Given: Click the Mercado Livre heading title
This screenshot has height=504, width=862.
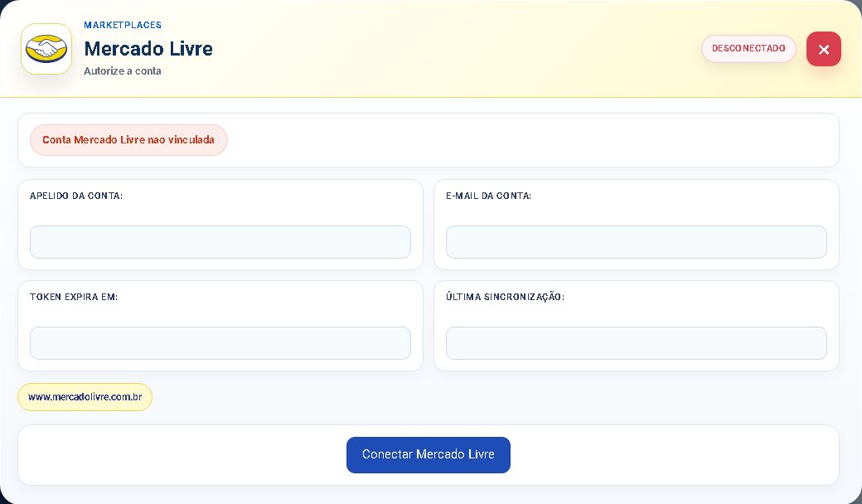Looking at the screenshot, I should click(148, 48).
